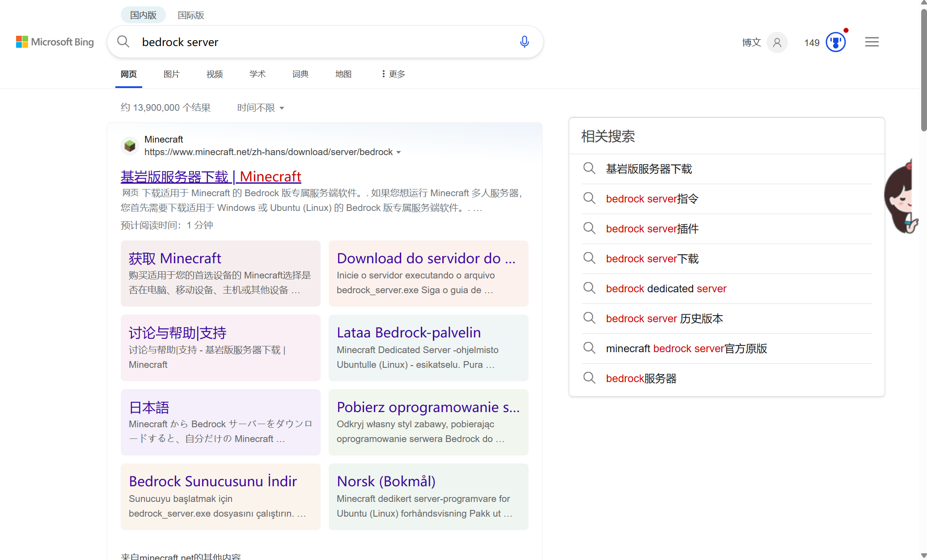Switch to the 图片 tab
927x560 pixels.
click(x=172, y=74)
